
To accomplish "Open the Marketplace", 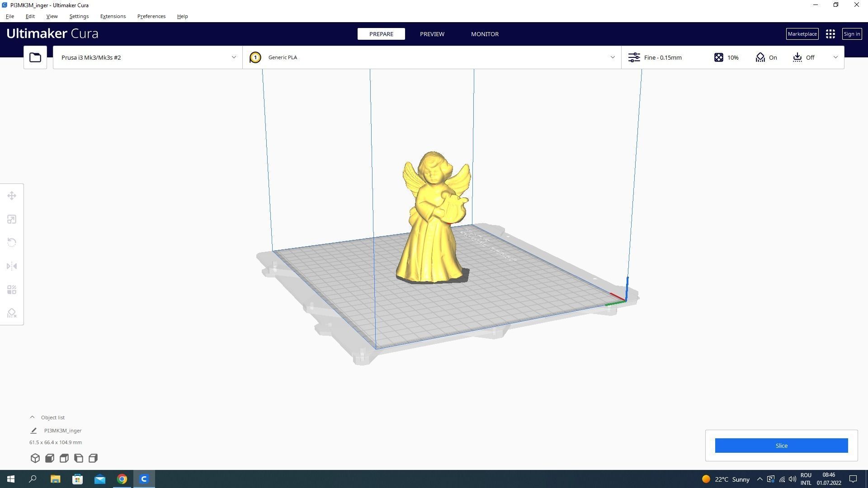I will pos(802,34).
